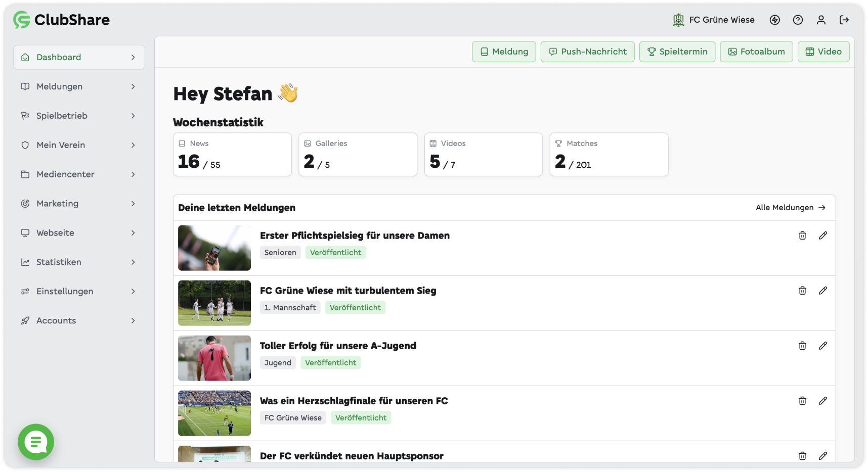The height and width of the screenshot is (472, 868).
Task: Expand the Webseite chevron
Action: click(x=133, y=233)
